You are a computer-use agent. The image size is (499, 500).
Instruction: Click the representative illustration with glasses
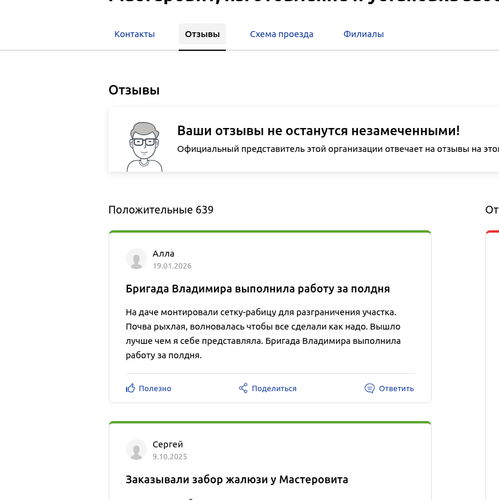coord(144,147)
